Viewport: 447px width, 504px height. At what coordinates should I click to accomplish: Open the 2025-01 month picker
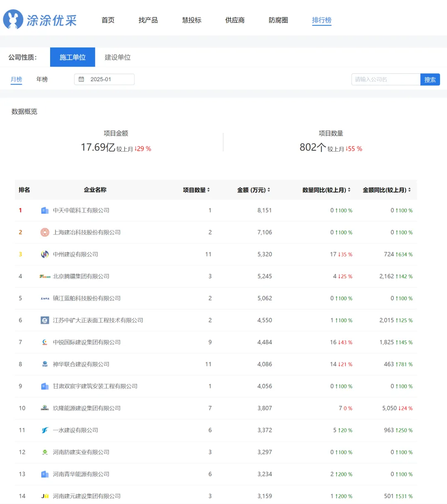coord(104,79)
